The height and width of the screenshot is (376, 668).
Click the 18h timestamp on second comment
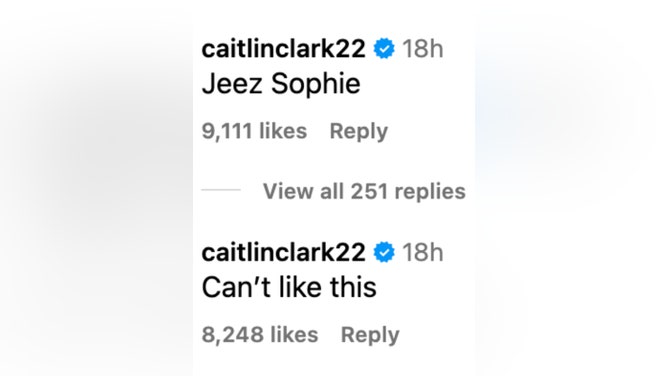[x=423, y=252]
